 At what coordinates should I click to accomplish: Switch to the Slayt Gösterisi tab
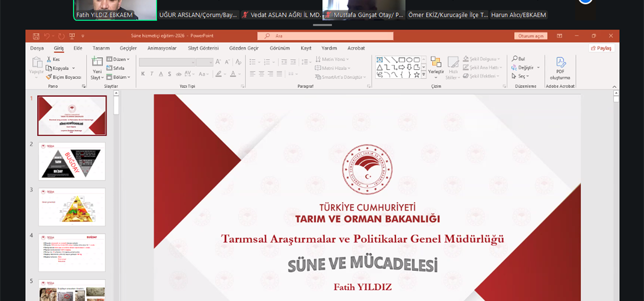(203, 48)
